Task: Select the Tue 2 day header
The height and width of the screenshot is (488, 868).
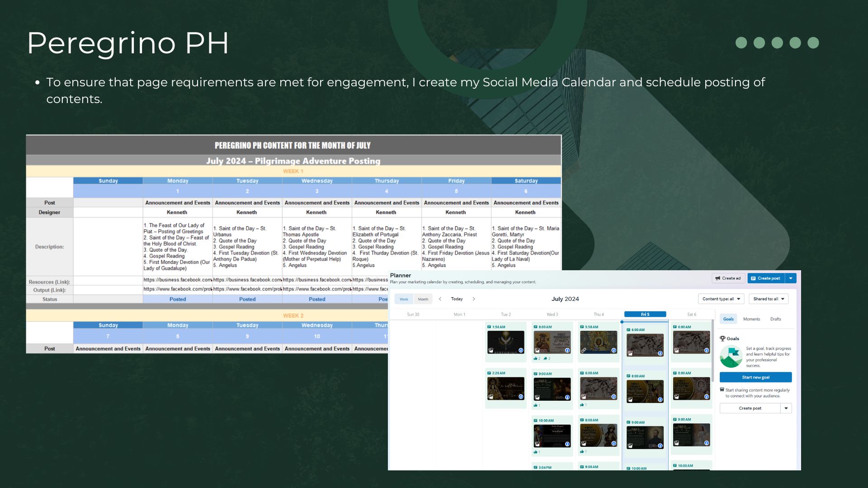Action: pyautogui.click(x=506, y=314)
